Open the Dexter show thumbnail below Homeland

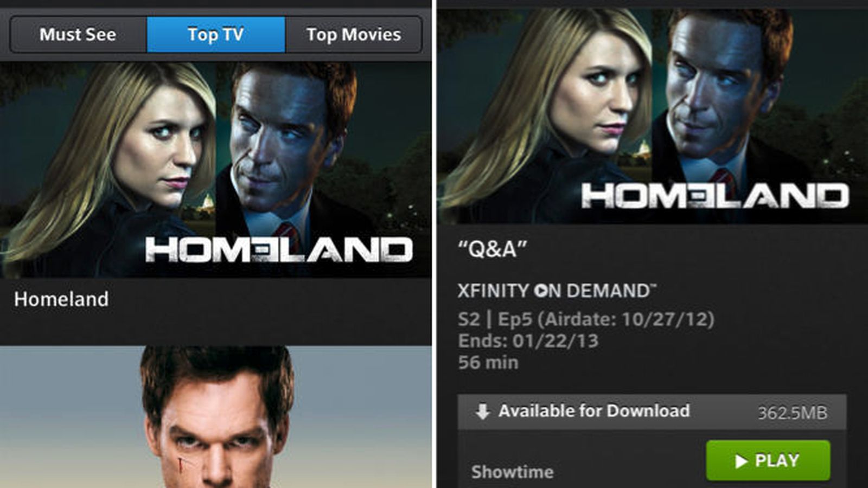click(x=216, y=417)
